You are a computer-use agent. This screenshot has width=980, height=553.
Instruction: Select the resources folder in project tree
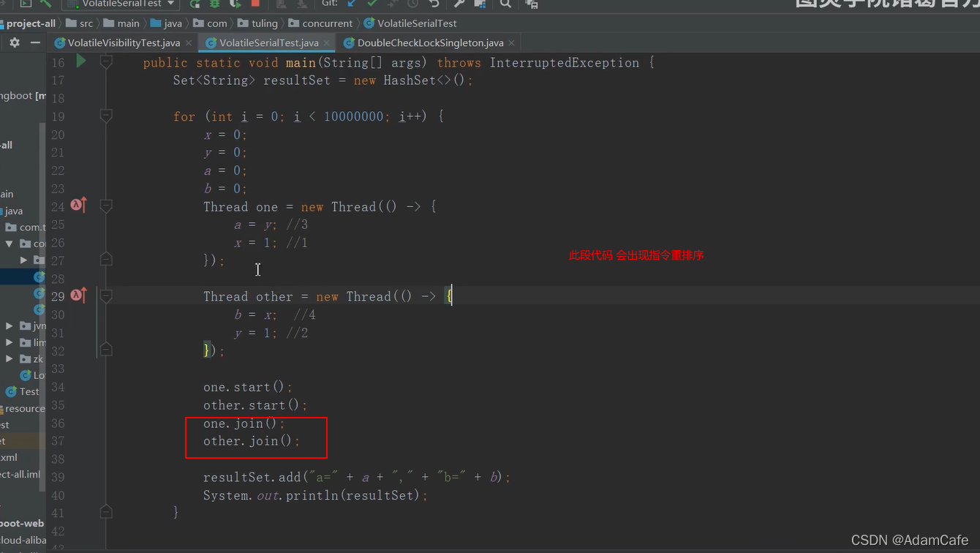[x=23, y=408]
